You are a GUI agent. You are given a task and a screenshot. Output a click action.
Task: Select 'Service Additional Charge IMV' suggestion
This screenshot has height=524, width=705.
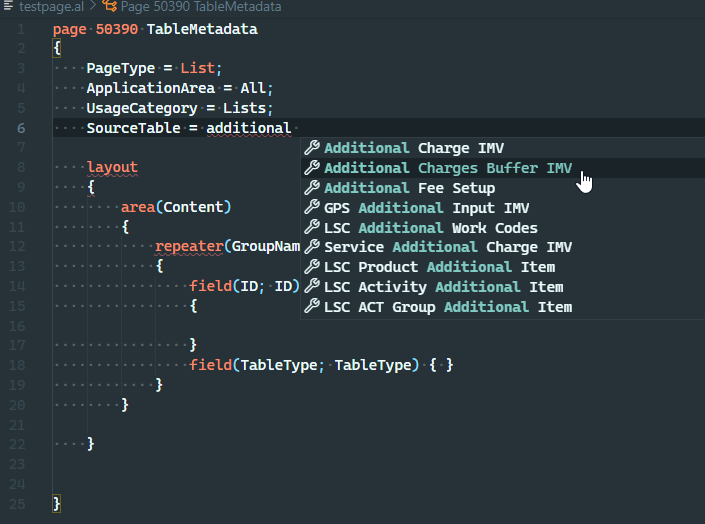[x=503, y=247]
